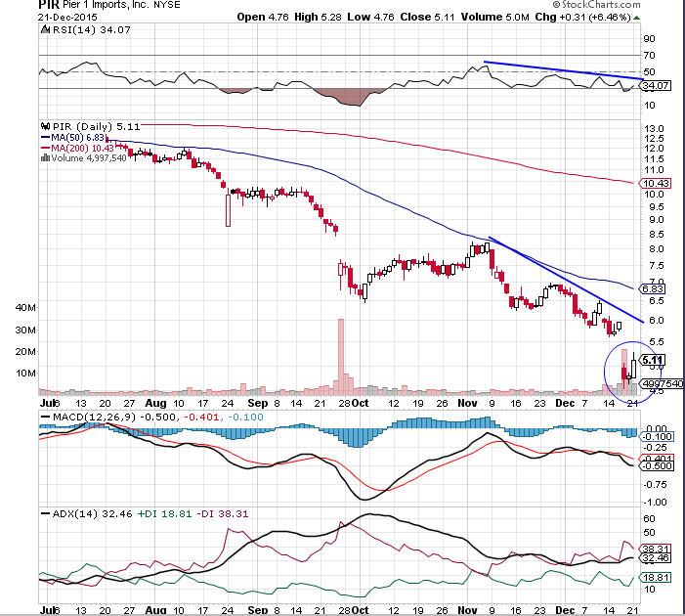Click the 8.5 tick on the price axis
The image size is (685, 616).
point(657,235)
